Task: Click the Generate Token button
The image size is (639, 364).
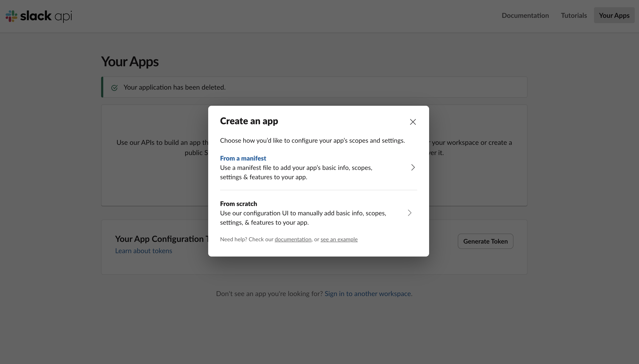Action: pyautogui.click(x=485, y=241)
